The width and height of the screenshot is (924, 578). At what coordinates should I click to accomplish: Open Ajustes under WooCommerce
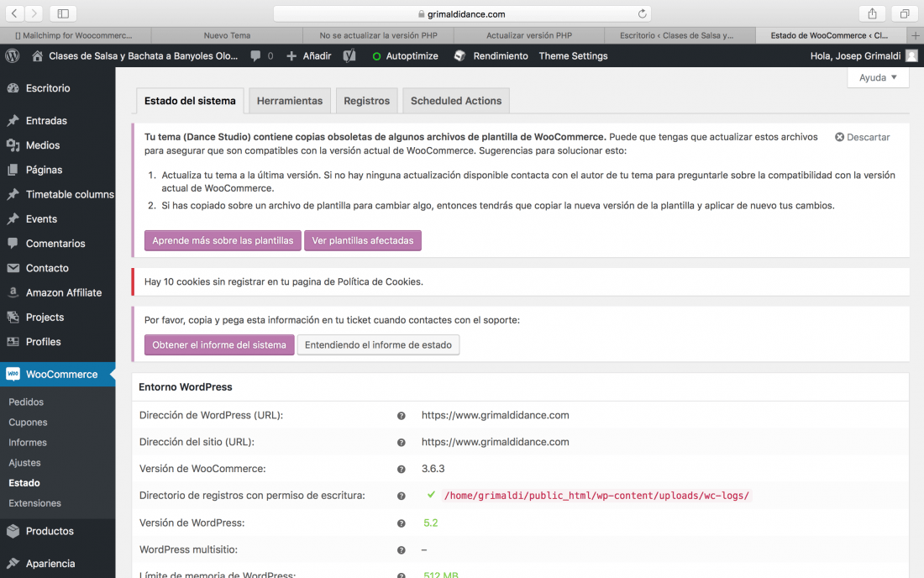click(x=24, y=463)
